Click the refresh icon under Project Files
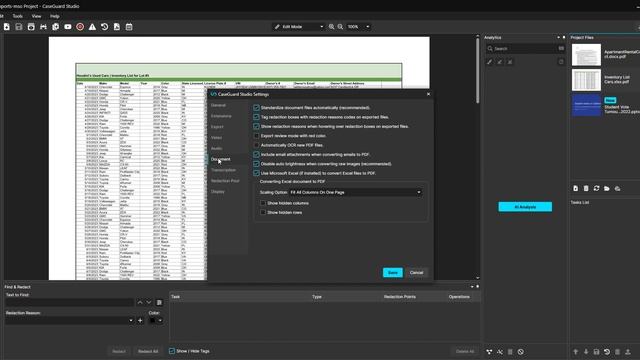Image resolution: width=640 pixels, height=360 pixels. (x=596, y=189)
